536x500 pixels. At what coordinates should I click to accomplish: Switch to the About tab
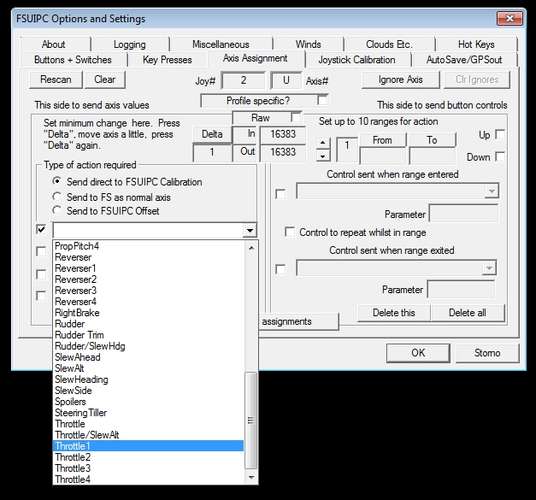point(54,44)
